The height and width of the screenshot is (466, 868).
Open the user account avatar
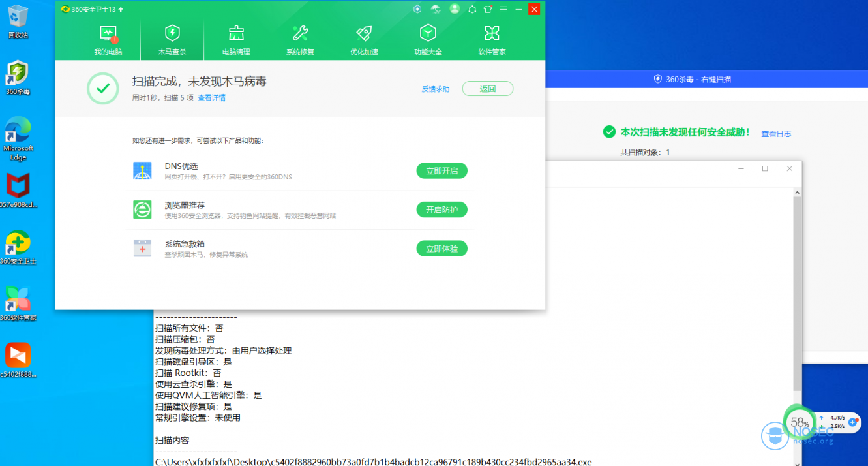coord(455,9)
